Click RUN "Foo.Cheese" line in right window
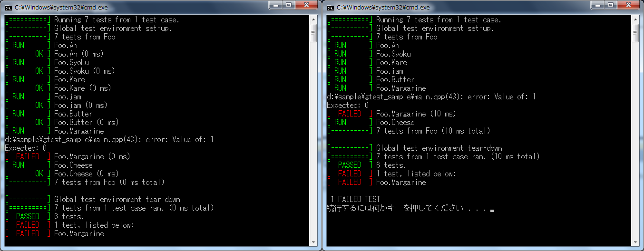644x251 pixels. (371, 122)
